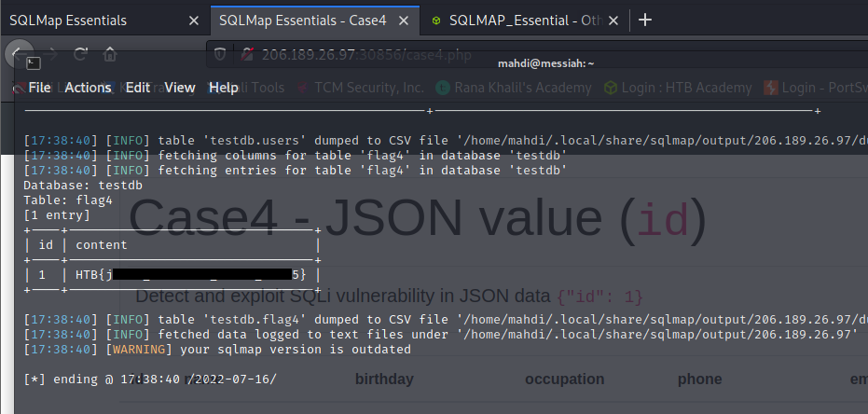Go back in the browser
Image resolution: width=868 pixels, height=414 pixels.
pos(19,54)
